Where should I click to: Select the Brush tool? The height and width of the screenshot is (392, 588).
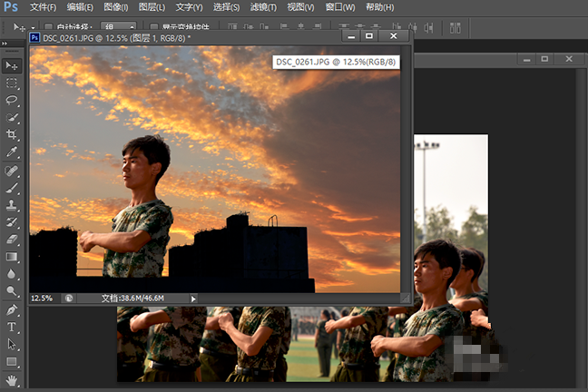12,188
